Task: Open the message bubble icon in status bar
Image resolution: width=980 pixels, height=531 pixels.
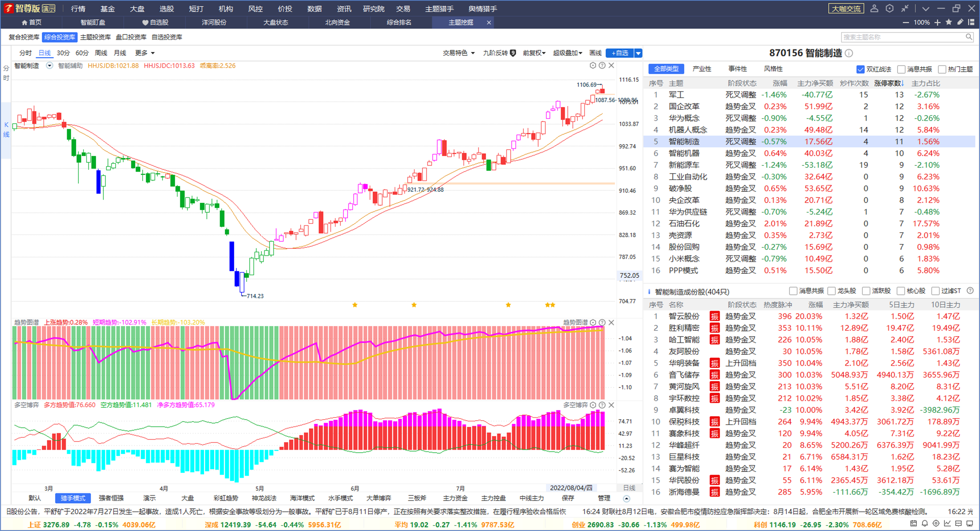Action: point(959,524)
